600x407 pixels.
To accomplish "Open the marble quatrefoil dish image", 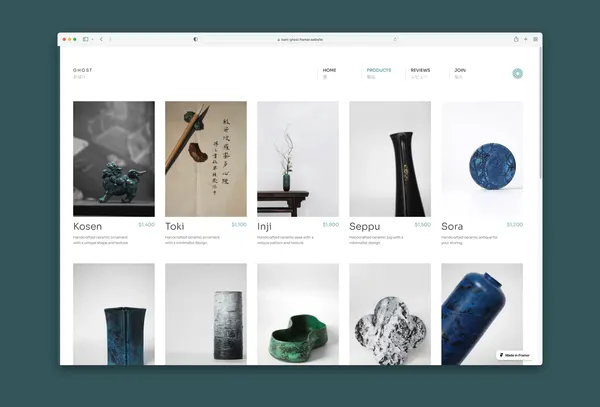I will click(390, 314).
